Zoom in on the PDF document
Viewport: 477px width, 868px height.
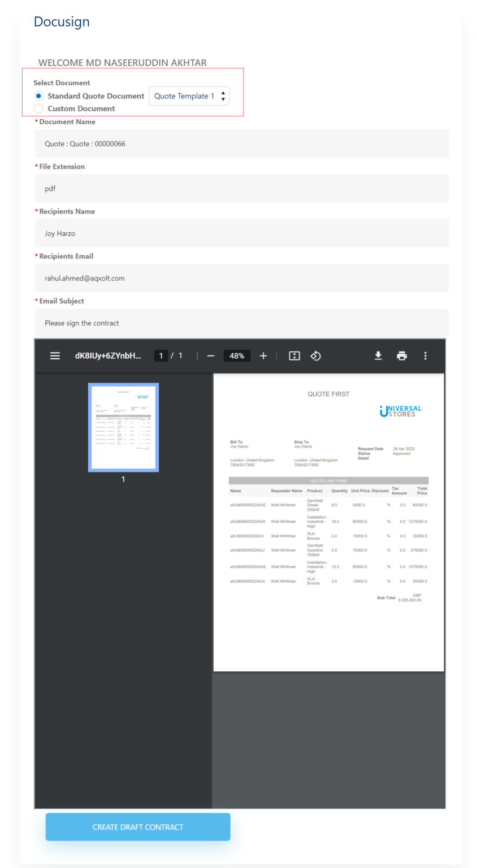tap(263, 355)
